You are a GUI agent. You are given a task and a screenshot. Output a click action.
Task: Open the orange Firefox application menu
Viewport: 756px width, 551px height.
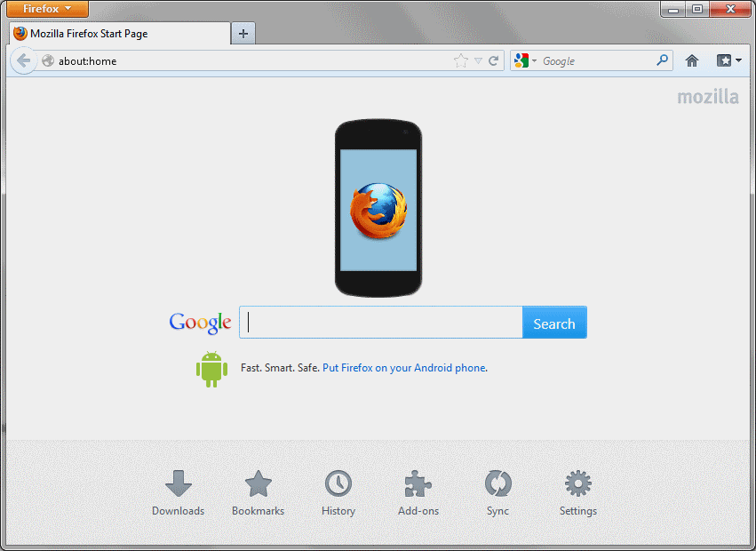pyautogui.click(x=47, y=9)
